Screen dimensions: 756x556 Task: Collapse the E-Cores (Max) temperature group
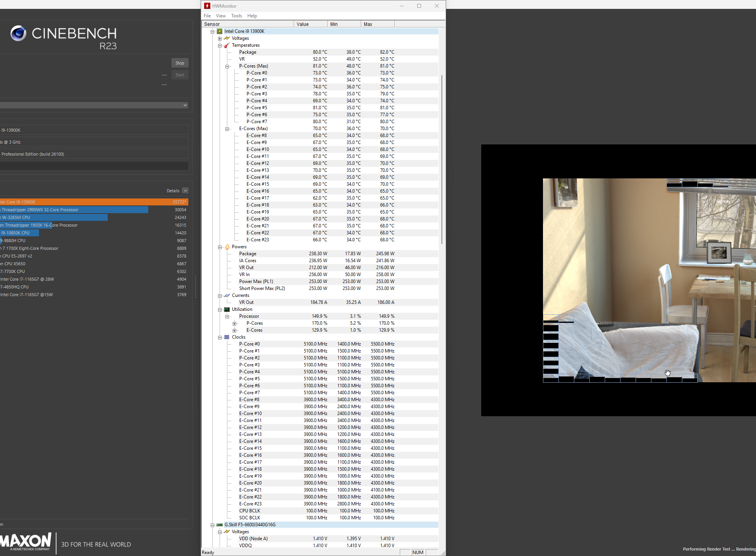227,129
